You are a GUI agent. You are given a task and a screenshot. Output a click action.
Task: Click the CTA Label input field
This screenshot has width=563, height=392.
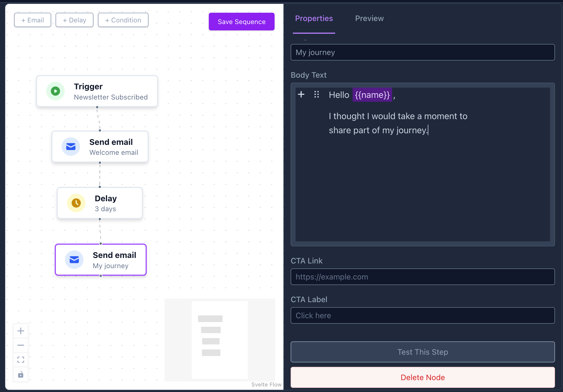[x=423, y=315]
